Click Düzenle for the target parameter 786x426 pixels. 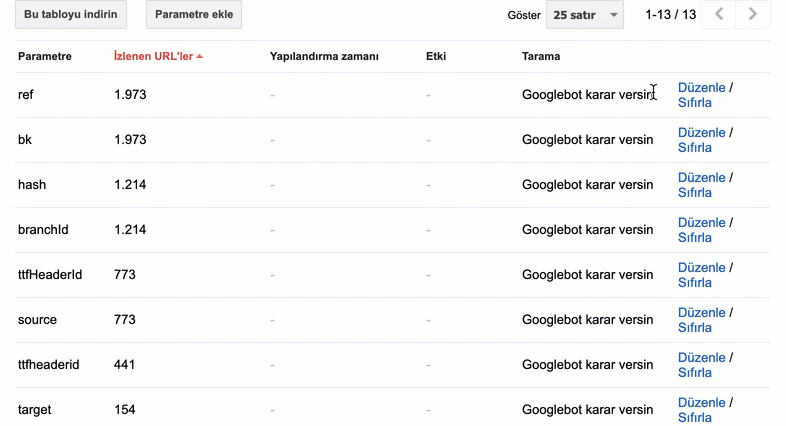[x=701, y=403]
